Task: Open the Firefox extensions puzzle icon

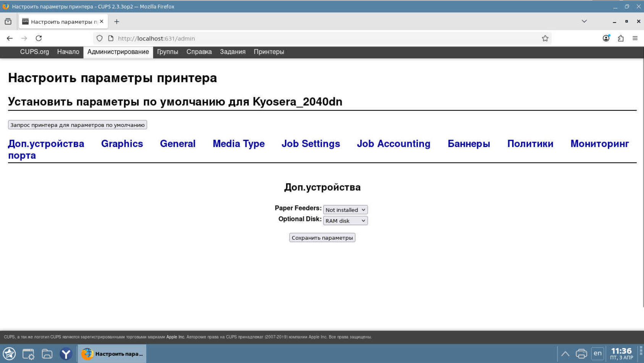Action: pyautogui.click(x=620, y=38)
